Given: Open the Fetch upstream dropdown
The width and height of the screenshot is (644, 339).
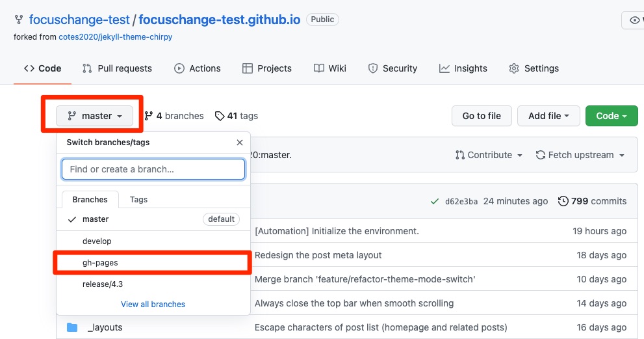Looking at the screenshot, I should pos(580,155).
